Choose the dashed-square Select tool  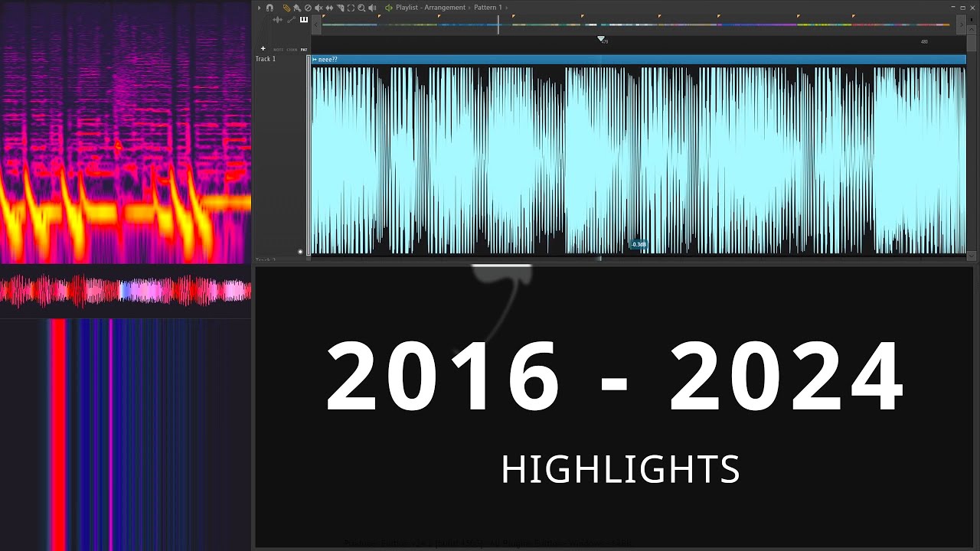tap(351, 8)
